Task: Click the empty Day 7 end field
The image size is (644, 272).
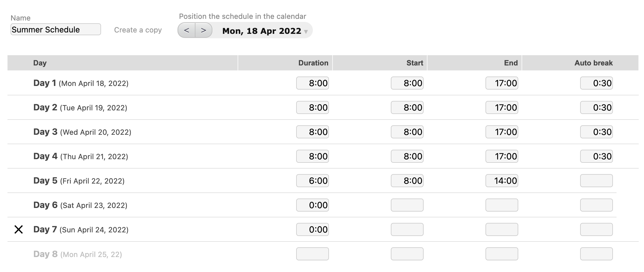Action: (502, 230)
